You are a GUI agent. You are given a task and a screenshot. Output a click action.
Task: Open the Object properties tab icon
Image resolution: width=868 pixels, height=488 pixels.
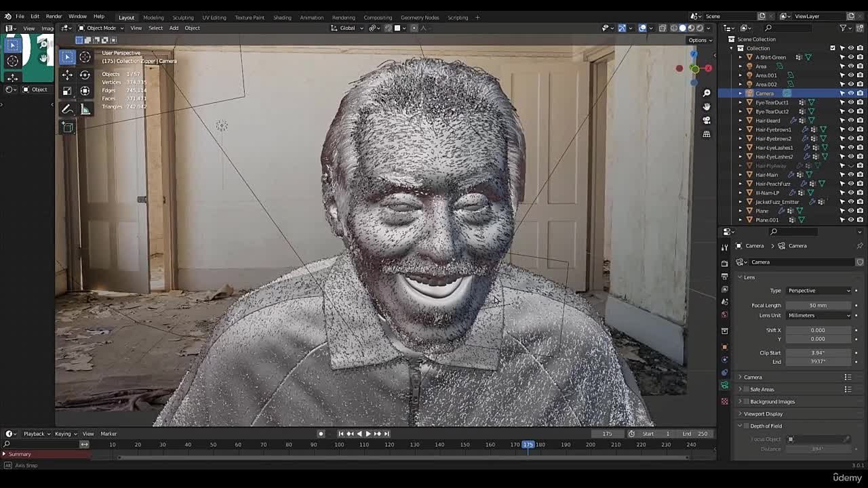point(724,346)
